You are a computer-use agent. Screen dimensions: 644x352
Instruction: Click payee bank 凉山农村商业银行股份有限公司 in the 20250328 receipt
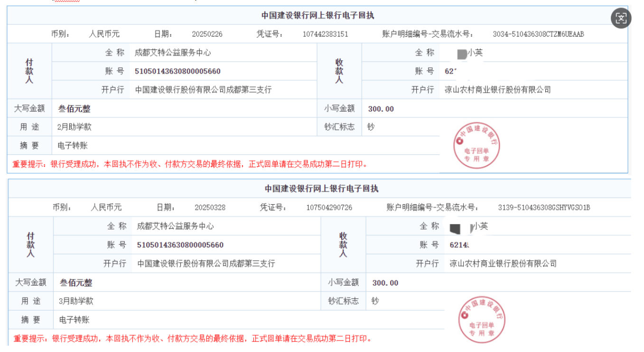503,263
